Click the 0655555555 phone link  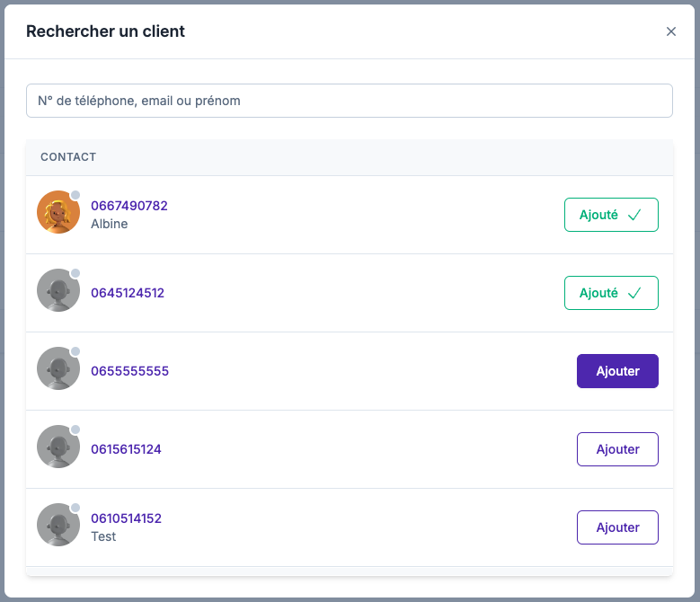129,371
